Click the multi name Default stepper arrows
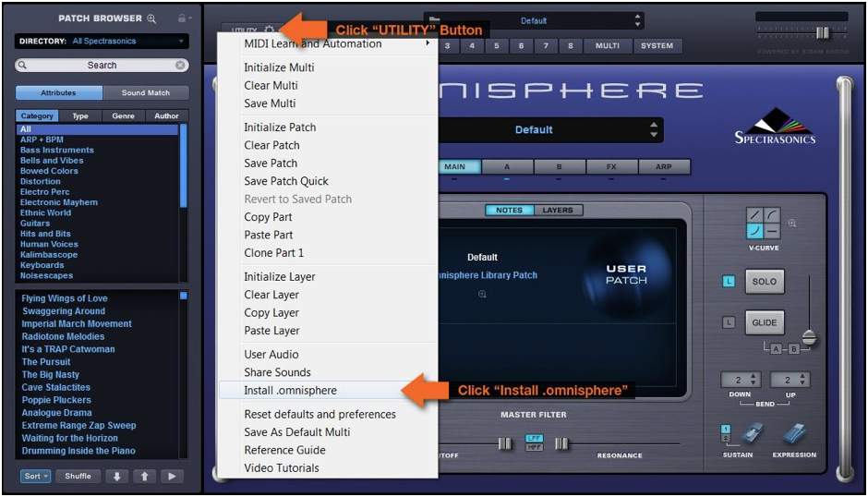Image resolution: width=868 pixels, height=497 pixels. point(637,20)
